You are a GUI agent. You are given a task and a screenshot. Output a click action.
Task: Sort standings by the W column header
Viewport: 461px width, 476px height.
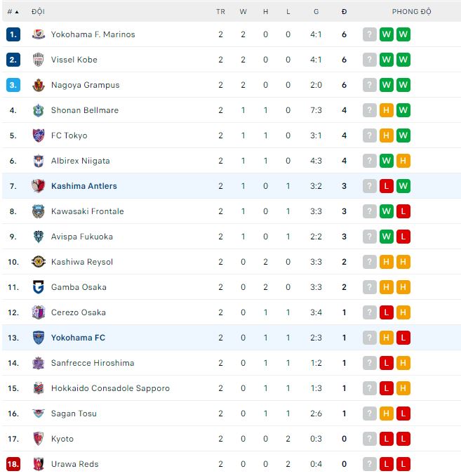pos(243,12)
